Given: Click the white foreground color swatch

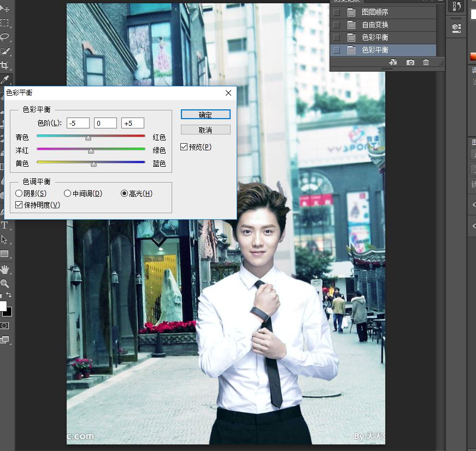Looking at the screenshot, I should (x=3, y=306).
